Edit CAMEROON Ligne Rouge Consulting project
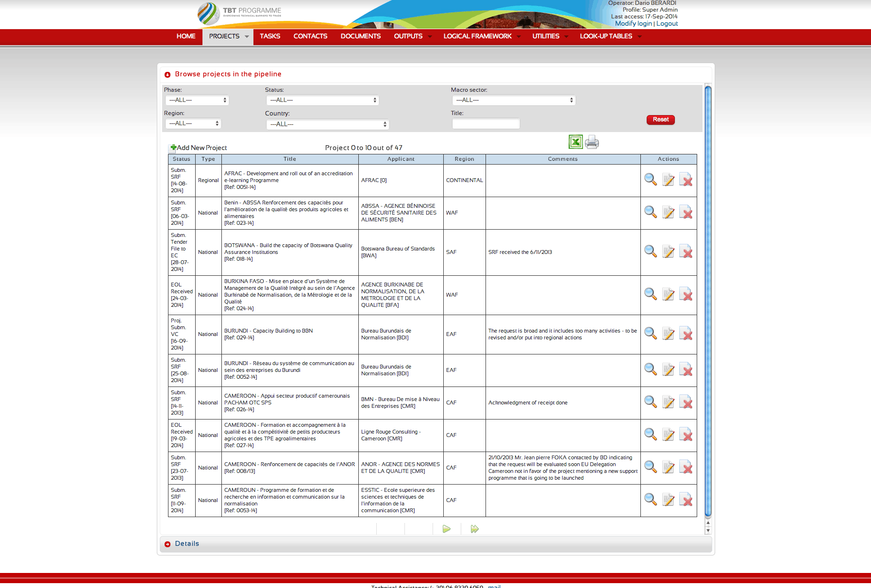871x588 pixels. [669, 435]
